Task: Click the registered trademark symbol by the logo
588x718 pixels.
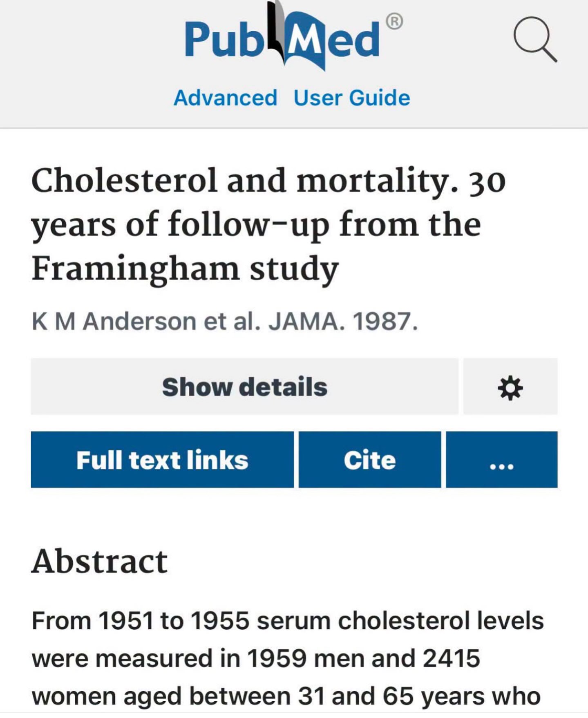Action: [394, 21]
